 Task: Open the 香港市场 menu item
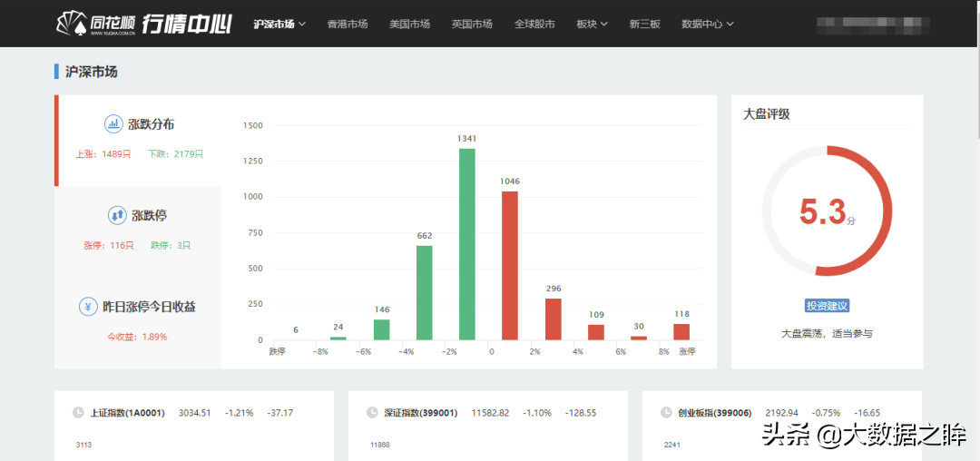pos(348,24)
